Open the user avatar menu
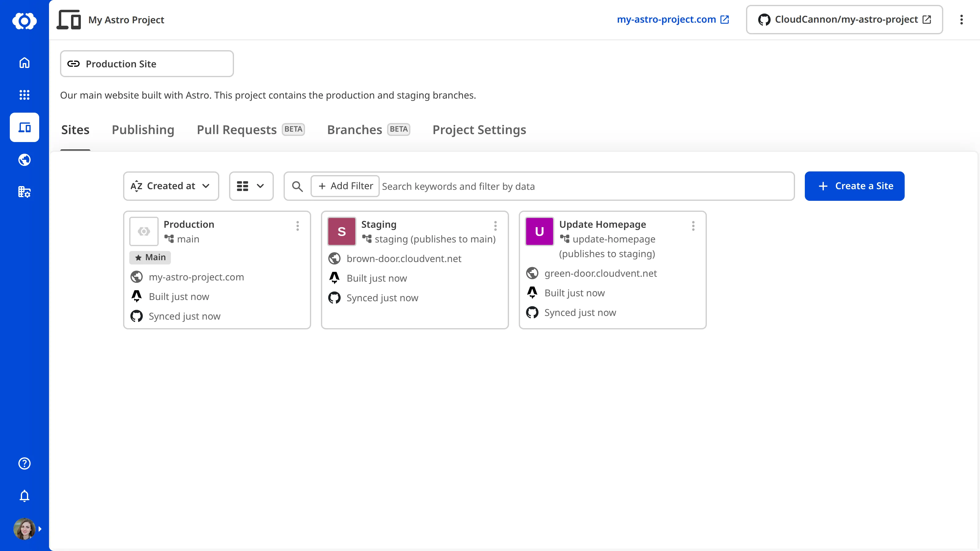Image resolution: width=980 pixels, height=551 pixels. pyautogui.click(x=24, y=529)
